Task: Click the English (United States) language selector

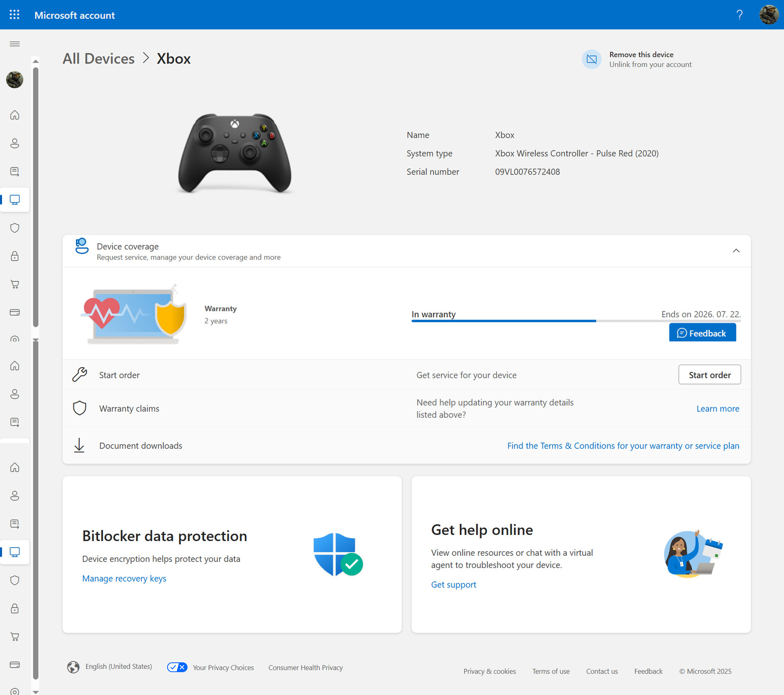Action: [119, 666]
